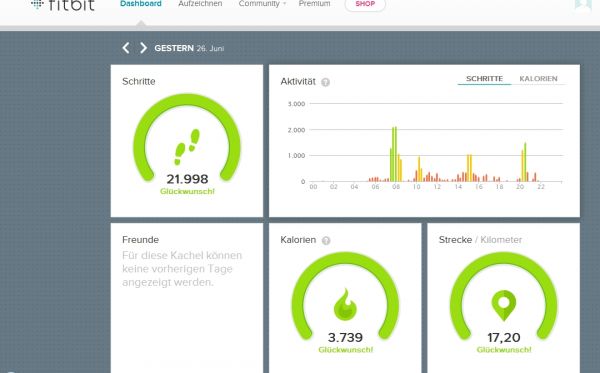Switch chart to SCHRITTE tab
The image size is (600, 373).
484,79
